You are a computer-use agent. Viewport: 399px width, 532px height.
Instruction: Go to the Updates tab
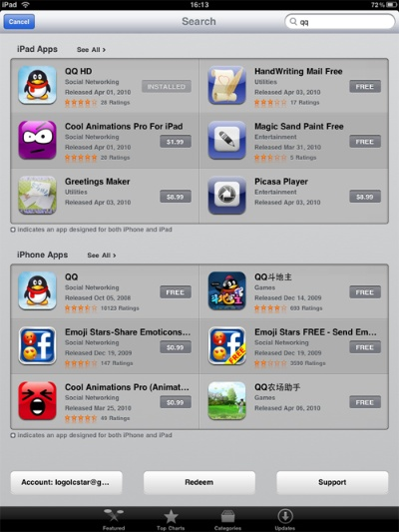click(x=284, y=519)
